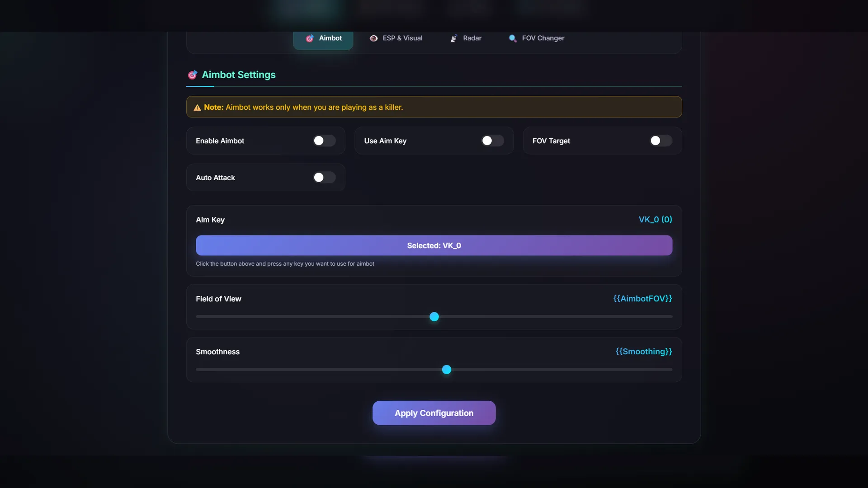Click the magnifier icon beside FOV Changer
The image size is (868, 488).
click(513, 38)
